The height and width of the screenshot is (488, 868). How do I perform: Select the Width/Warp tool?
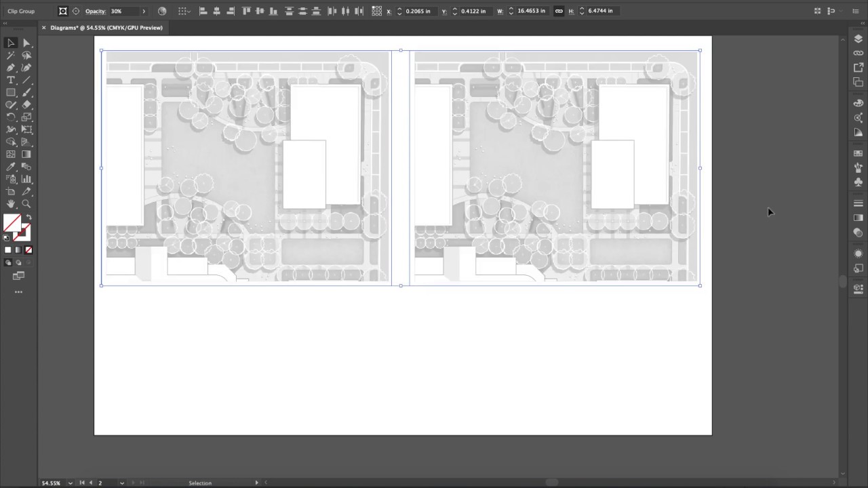click(x=11, y=129)
